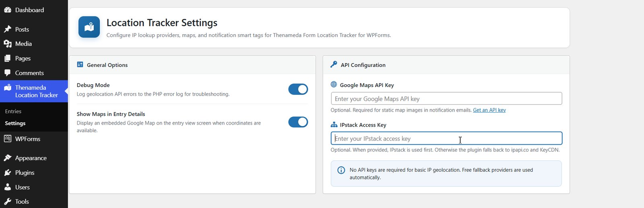Image resolution: width=644 pixels, height=208 pixels.
Task: Click the Show Maps in Entry Details label
Action: pos(111,114)
